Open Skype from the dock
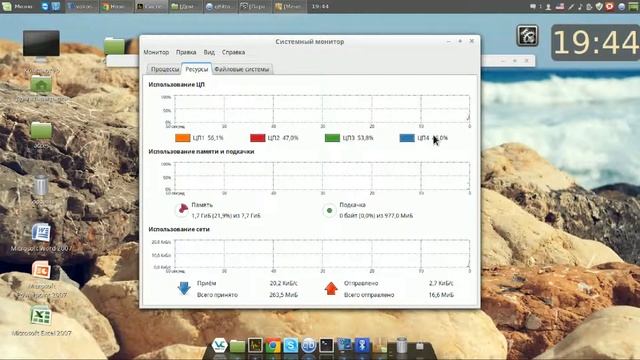Viewport: 640px width, 360px height. tap(291, 346)
